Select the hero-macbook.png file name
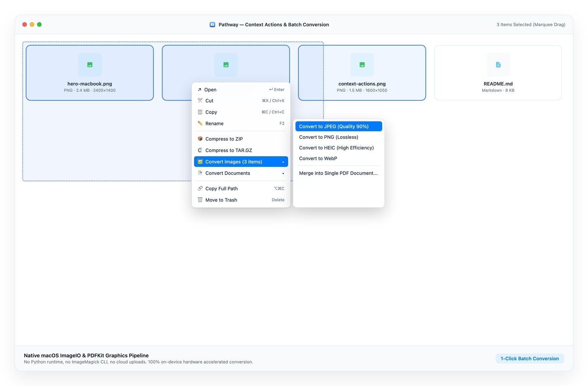This screenshot has width=588, height=386. tap(90, 84)
